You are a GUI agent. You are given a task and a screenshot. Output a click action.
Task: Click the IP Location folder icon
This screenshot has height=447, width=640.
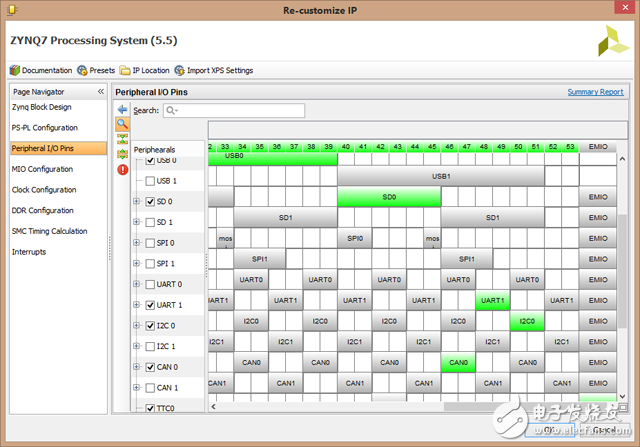[125, 70]
